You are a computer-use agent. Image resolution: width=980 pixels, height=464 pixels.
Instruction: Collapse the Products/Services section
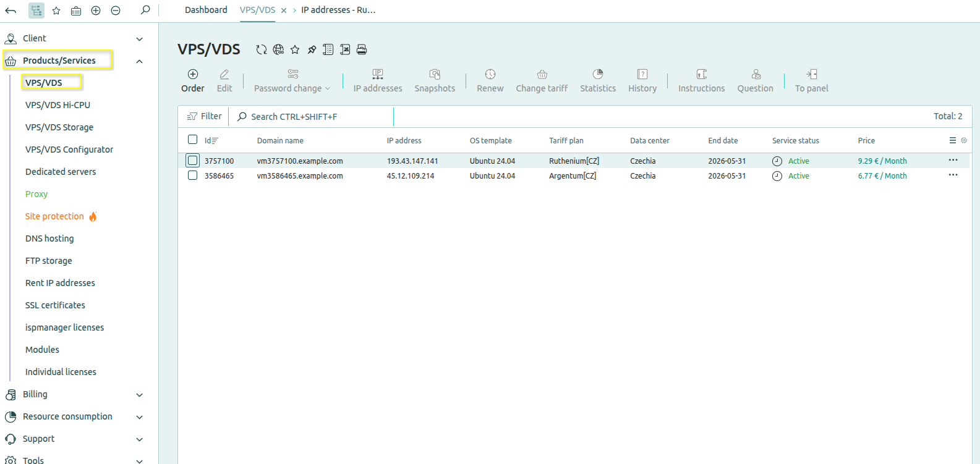[140, 61]
